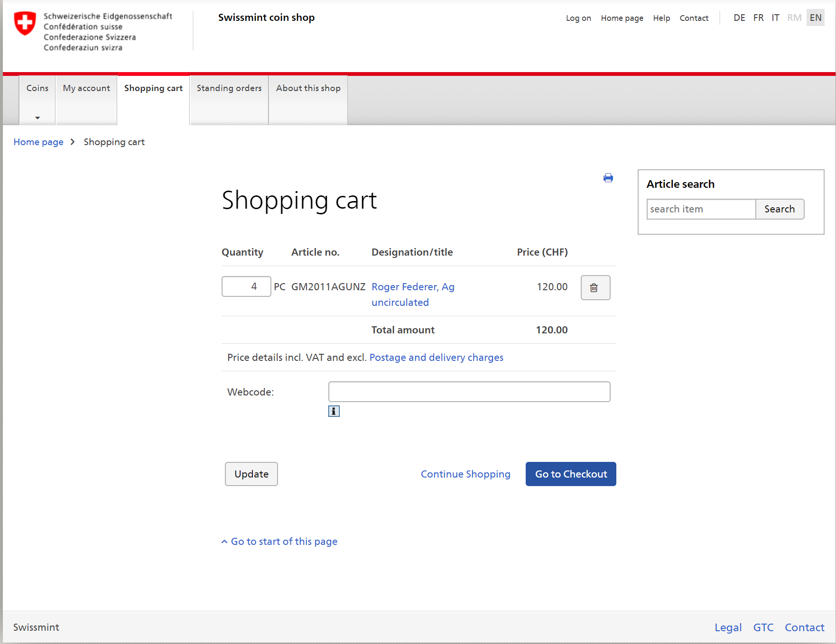Open the GTC footer link
The height and width of the screenshot is (644, 836).
pyautogui.click(x=763, y=627)
